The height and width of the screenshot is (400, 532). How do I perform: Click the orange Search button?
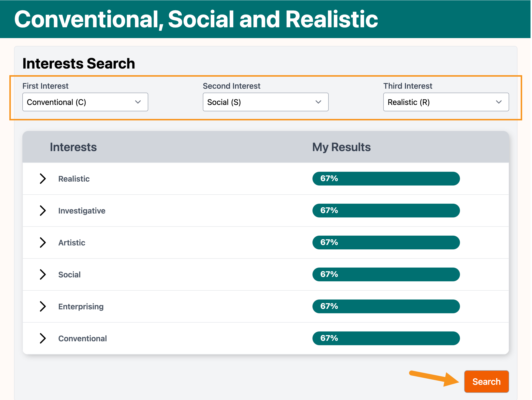click(x=486, y=382)
